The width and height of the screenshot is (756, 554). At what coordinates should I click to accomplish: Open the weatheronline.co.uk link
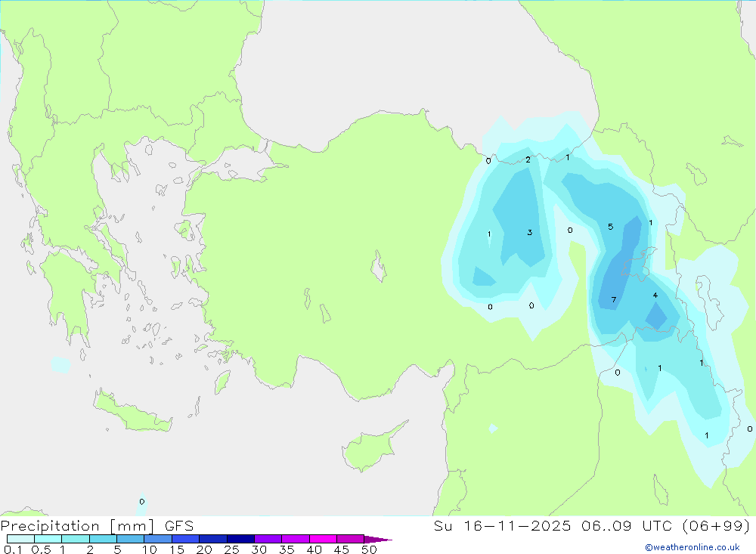[692, 547]
